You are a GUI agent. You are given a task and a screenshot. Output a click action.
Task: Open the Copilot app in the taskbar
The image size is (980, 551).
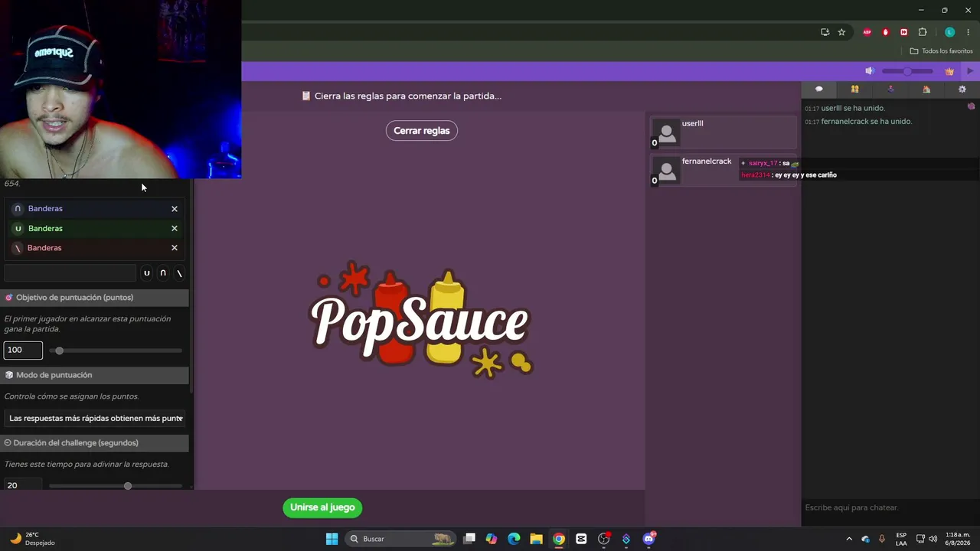tap(492, 539)
